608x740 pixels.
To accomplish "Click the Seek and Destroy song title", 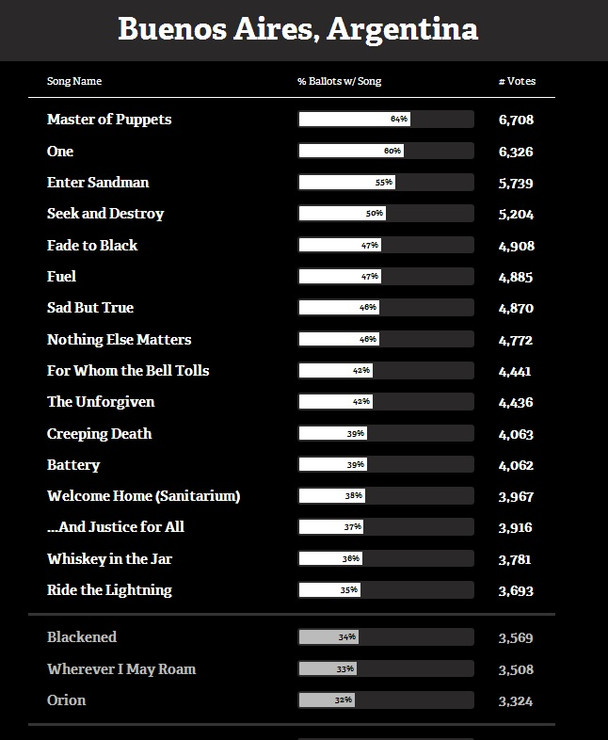I will pos(105,213).
